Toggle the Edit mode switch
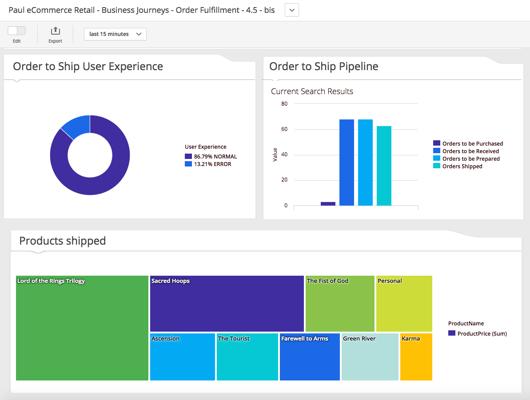Viewport: 530px width, 400px height. pos(17,31)
